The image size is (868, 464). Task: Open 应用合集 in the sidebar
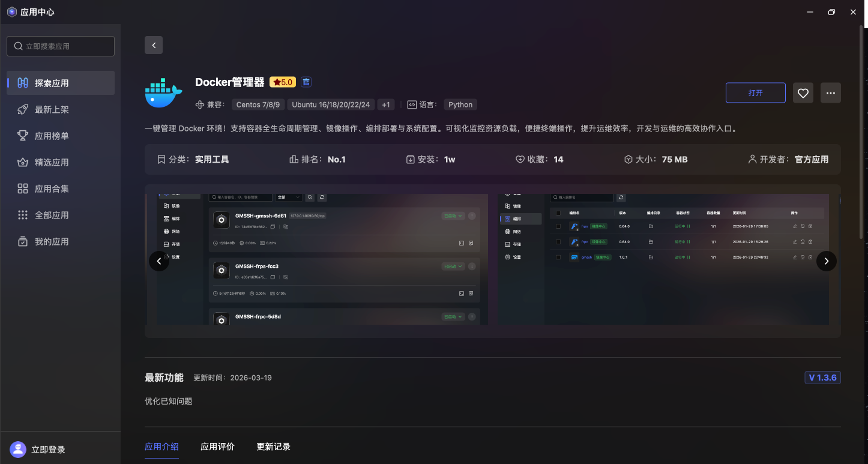pyautogui.click(x=61, y=188)
